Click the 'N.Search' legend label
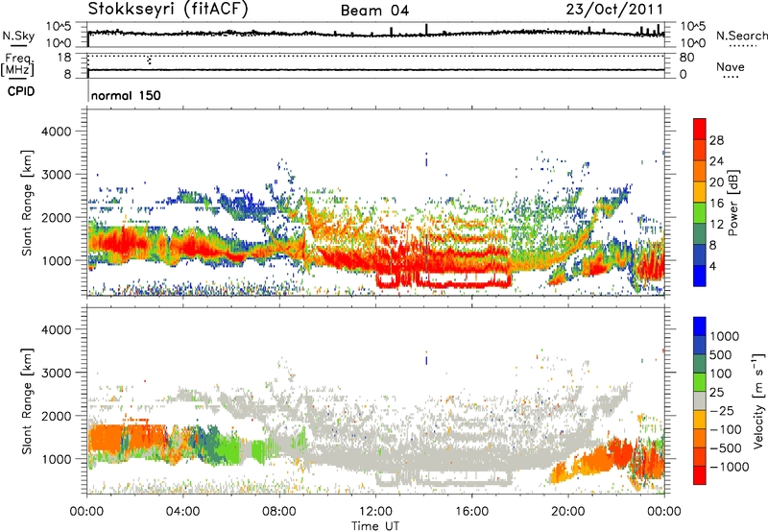 click(x=741, y=36)
